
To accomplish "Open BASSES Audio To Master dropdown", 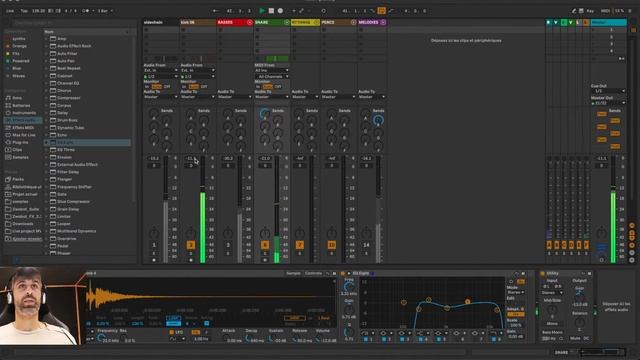I will (235, 97).
